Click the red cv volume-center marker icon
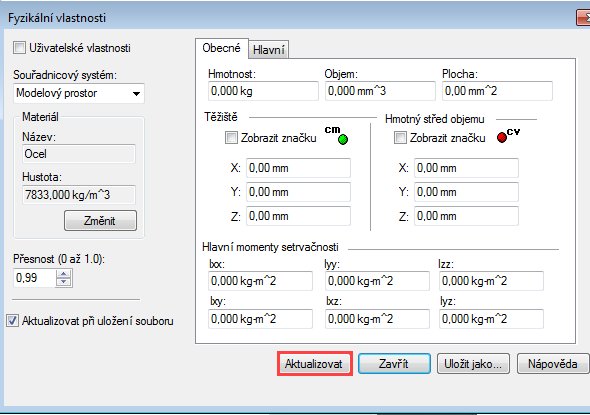This screenshot has height=415, width=590. (x=502, y=138)
